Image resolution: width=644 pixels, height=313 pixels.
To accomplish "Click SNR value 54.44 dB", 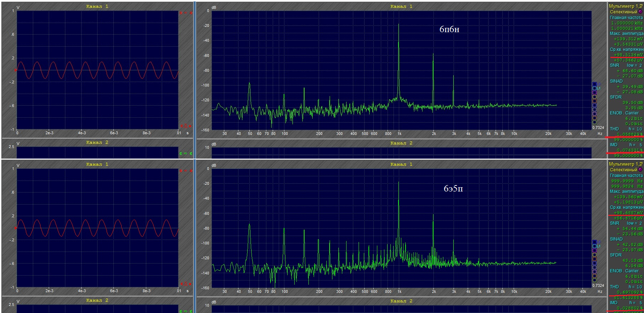I will coord(630,229).
